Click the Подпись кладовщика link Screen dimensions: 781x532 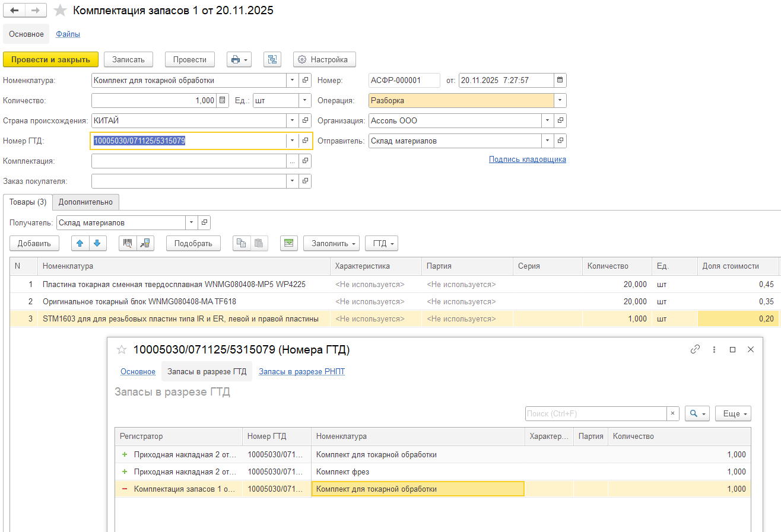[527, 160]
